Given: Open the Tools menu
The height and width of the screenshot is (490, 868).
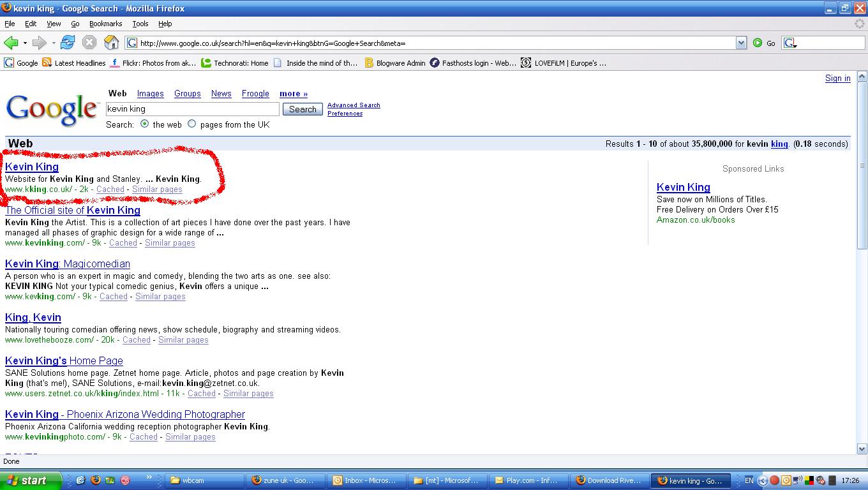Looking at the screenshot, I should click(x=140, y=24).
